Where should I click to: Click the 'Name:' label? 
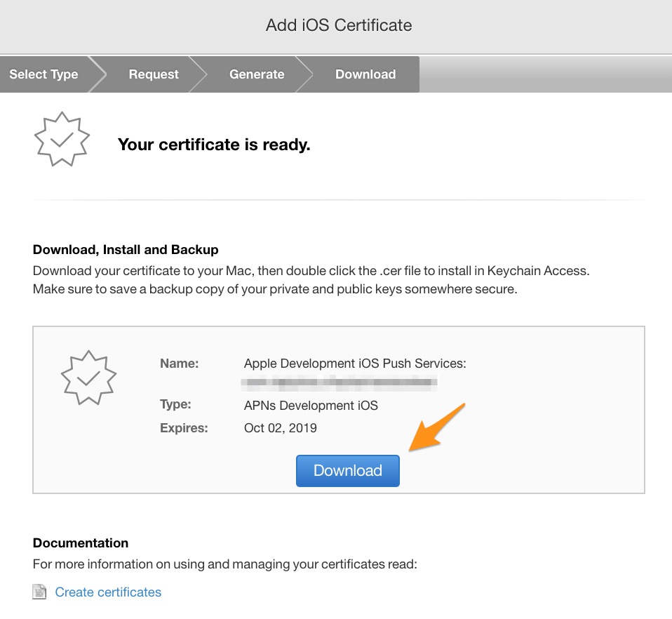[x=179, y=364]
